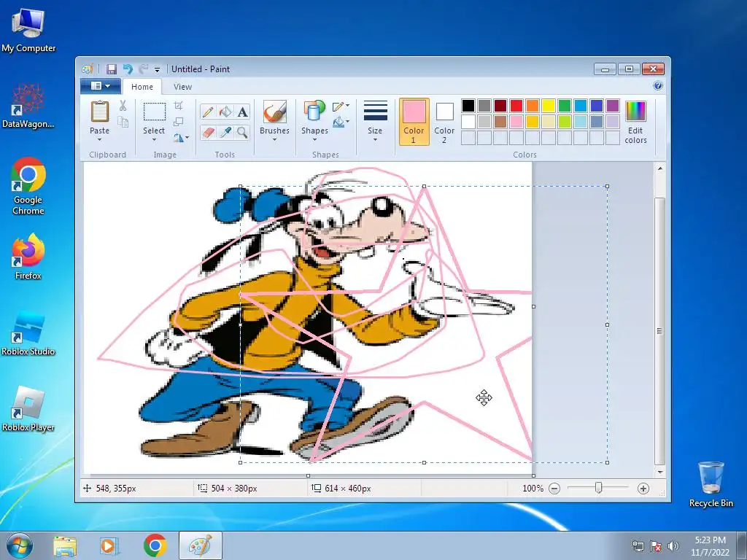Click the Resize icon in Image group
Image resolution: width=747 pixels, height=560 pixels.
click(x=179, y=122)
